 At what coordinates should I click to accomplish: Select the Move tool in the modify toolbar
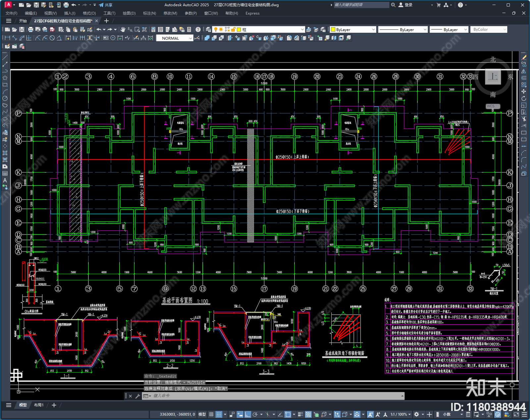coord(524,91)
